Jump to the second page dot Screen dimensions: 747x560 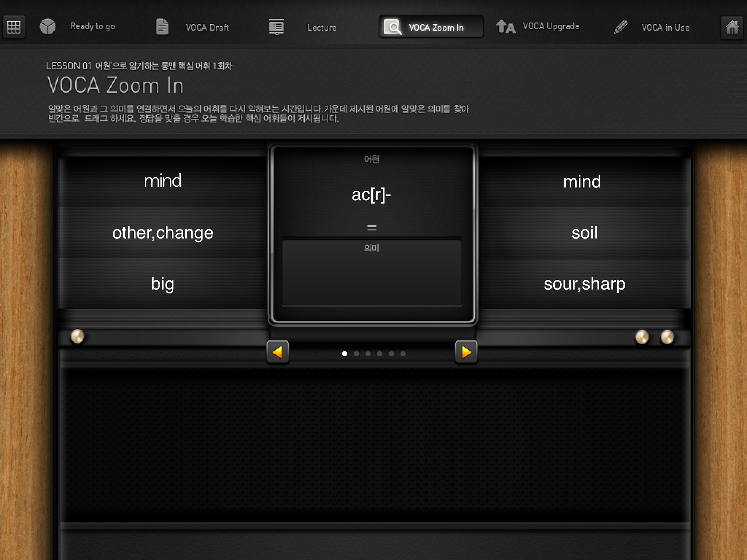(356, 354)
